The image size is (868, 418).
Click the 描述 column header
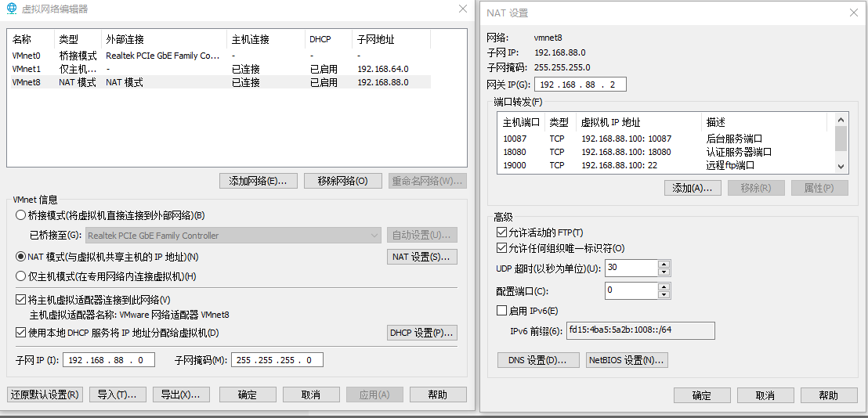[x=764, y=122]
